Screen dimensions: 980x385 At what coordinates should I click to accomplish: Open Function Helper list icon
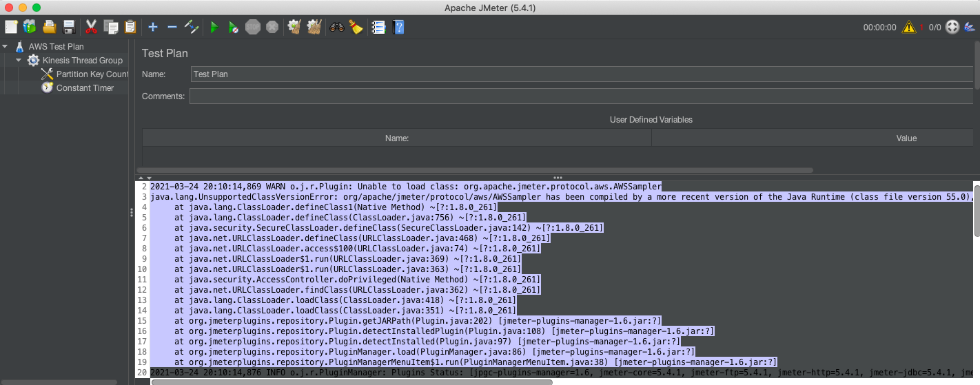pyautogui.click(x=378, y=27)
